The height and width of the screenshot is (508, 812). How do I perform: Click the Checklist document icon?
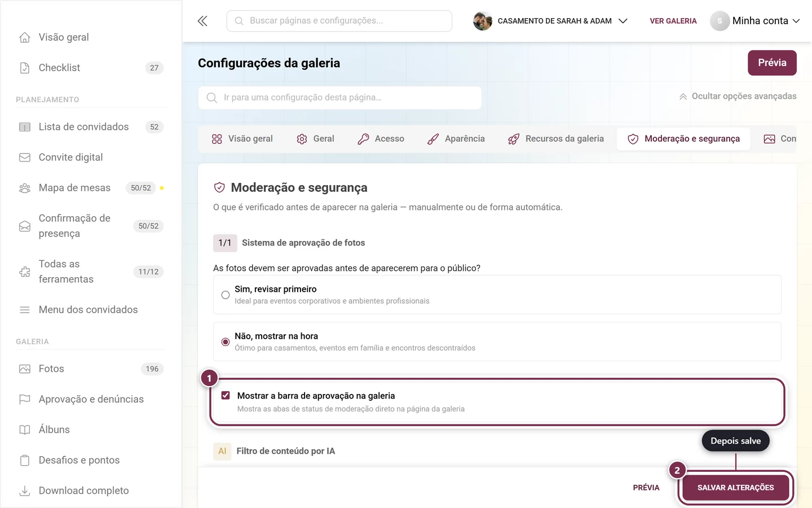click(25, 68)
